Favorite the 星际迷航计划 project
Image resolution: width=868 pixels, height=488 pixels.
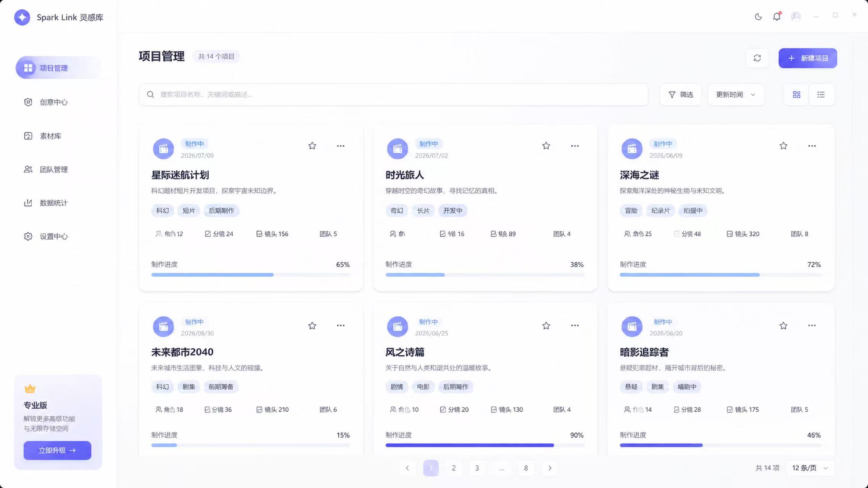point(312,146)
